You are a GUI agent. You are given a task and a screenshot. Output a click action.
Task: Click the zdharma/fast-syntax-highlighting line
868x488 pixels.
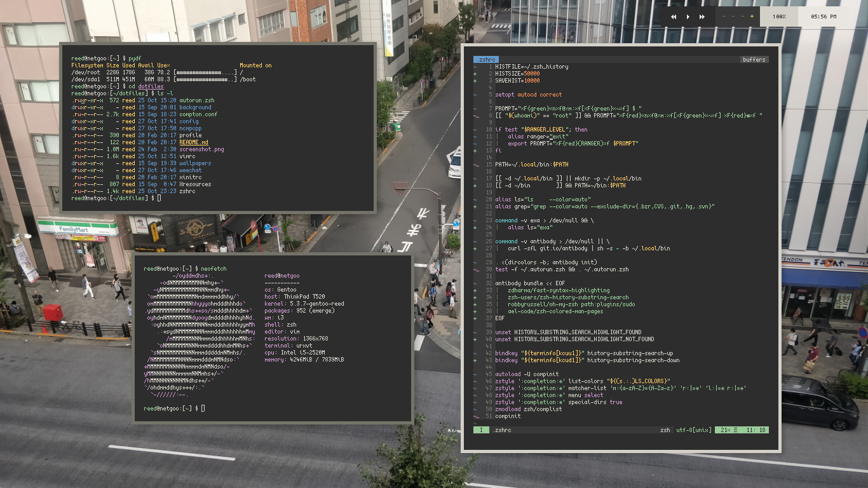(x=559, y=290)
